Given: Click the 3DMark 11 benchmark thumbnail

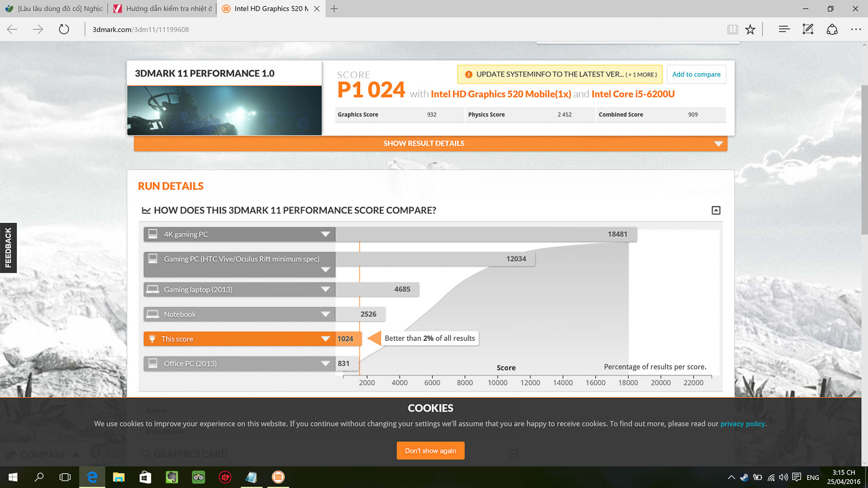Looking at the screenshot, I should tap(224, 110).
